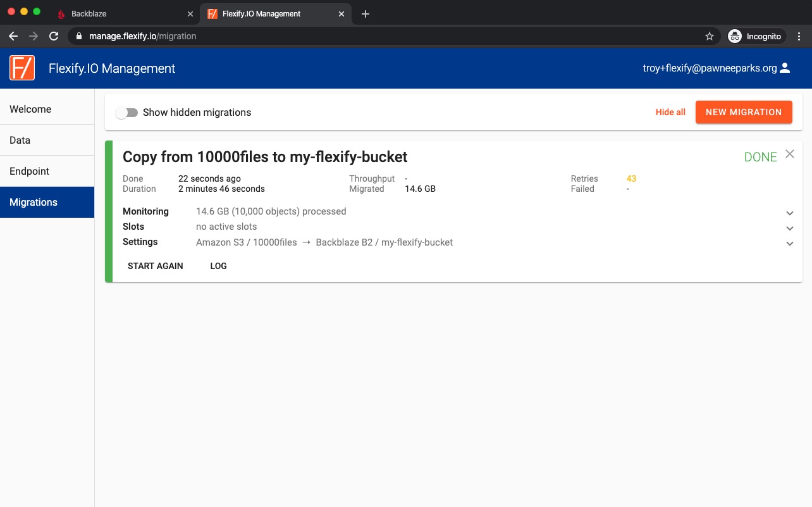Image resolution: width=812 pixels, height=507 pixels.
Task: Open a new browser tab
Action: (x=366, y=14)
